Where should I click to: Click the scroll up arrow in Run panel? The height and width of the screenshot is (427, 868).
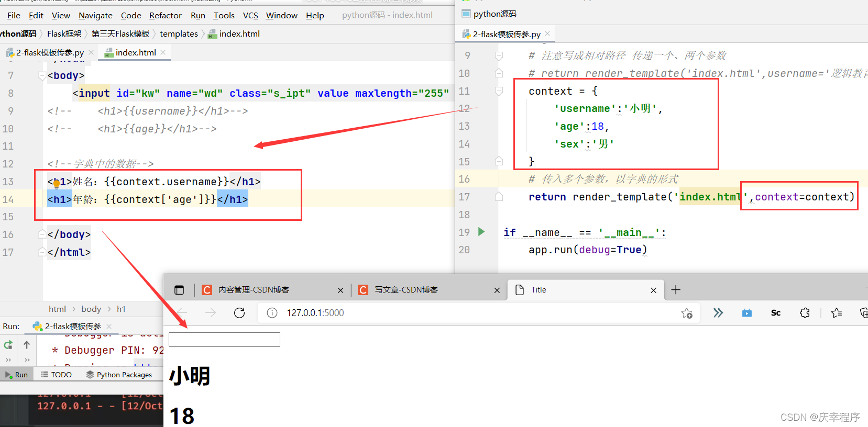coord(27,344)
